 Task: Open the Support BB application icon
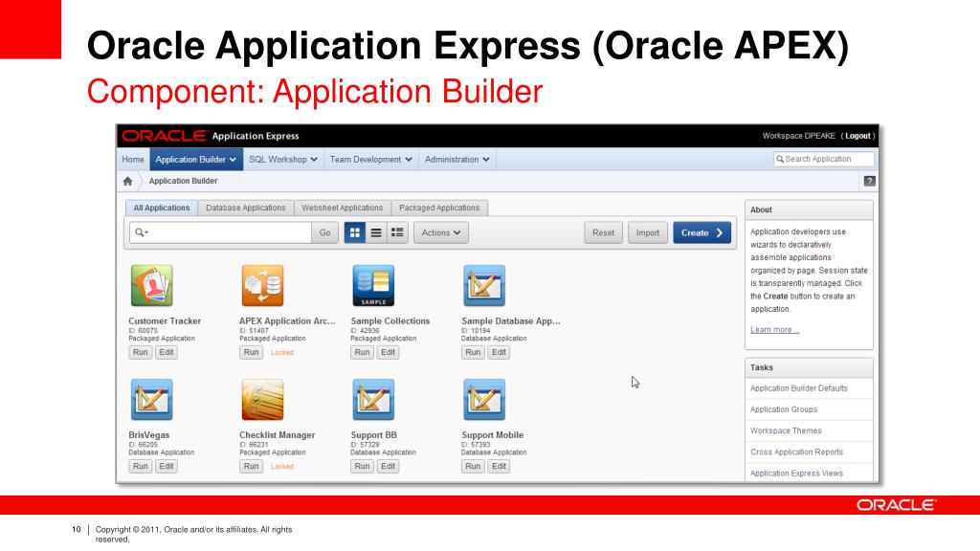(x=373, y=400)
